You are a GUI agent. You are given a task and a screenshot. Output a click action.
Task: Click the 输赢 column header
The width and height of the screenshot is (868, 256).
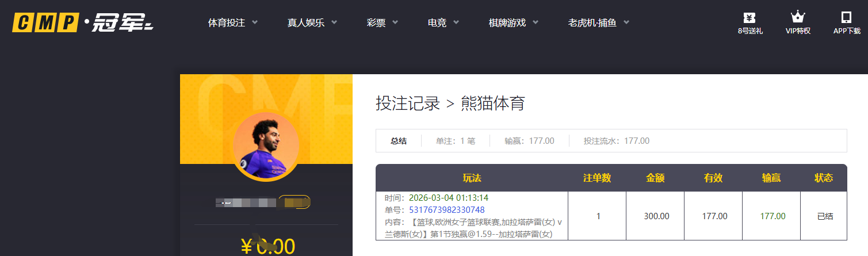[x=771, y=178]
